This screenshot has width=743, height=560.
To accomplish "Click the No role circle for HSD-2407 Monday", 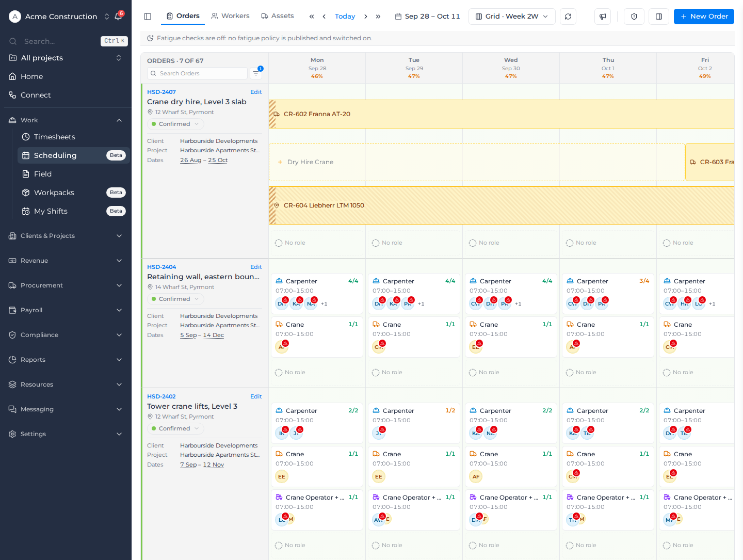I will point(279,243).
